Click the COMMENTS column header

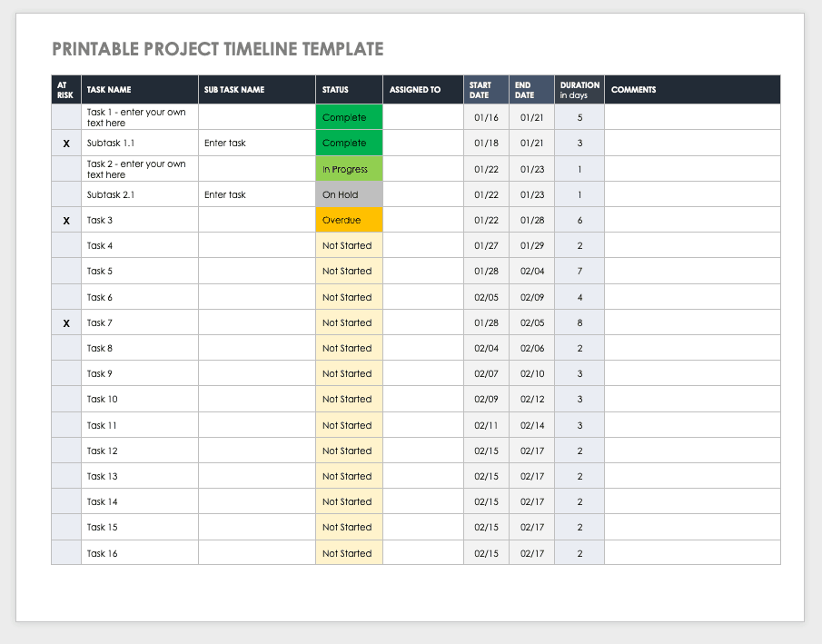coord(633,90)
